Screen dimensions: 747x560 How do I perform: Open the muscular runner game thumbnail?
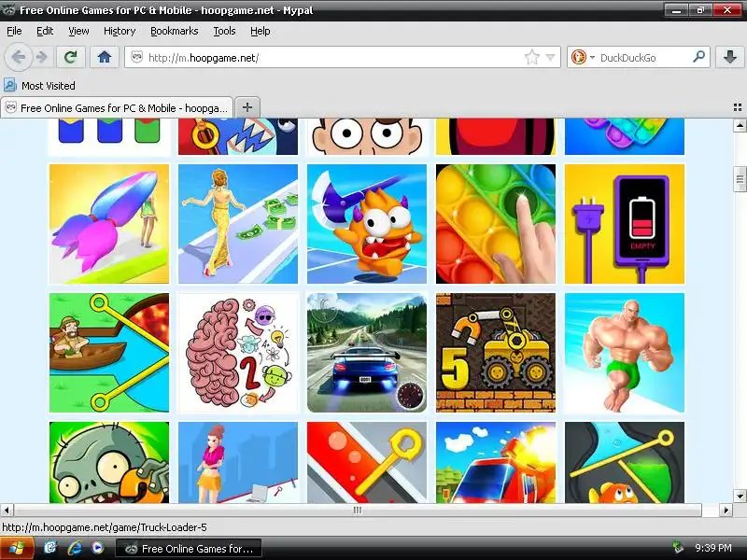pyautogui.click(x=625, y=353)
